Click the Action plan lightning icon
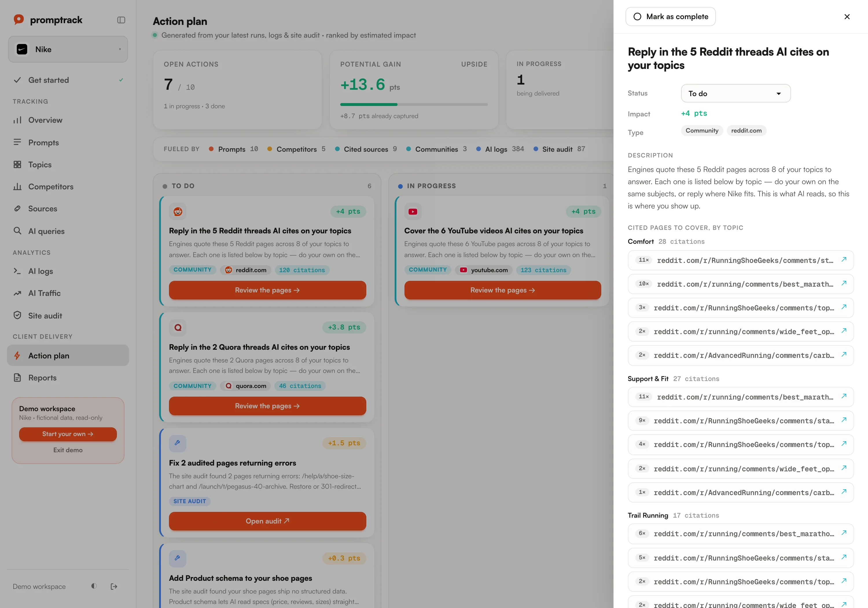 [x=17, y=356]
